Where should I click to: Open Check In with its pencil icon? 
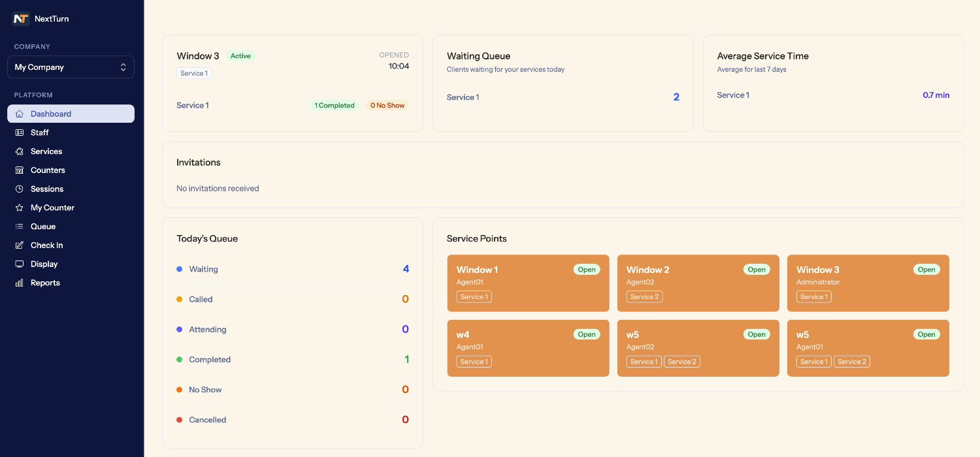point(20,245)
